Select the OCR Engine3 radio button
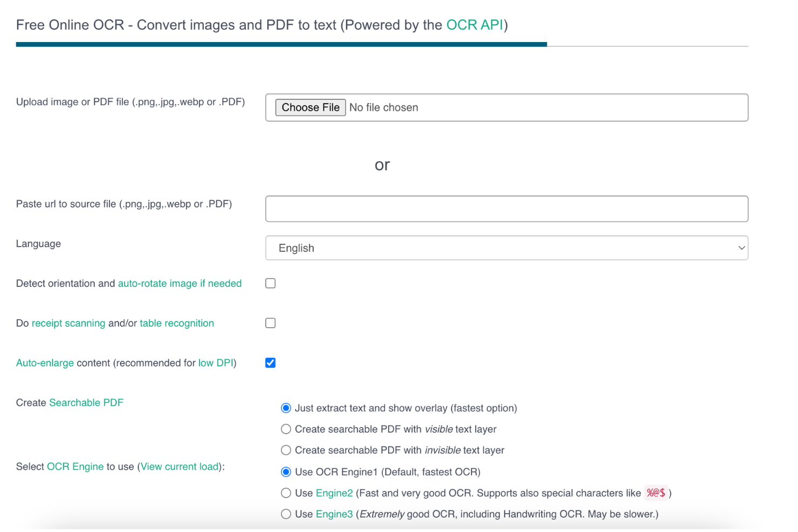 tap(286, 514)
